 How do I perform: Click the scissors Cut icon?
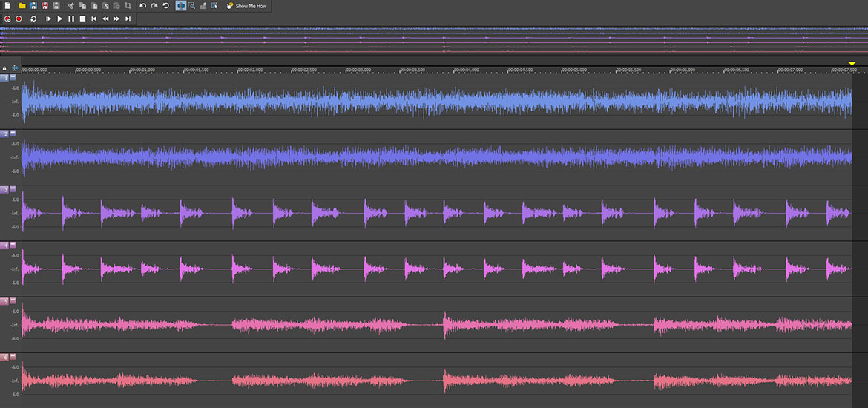[71, 6]
